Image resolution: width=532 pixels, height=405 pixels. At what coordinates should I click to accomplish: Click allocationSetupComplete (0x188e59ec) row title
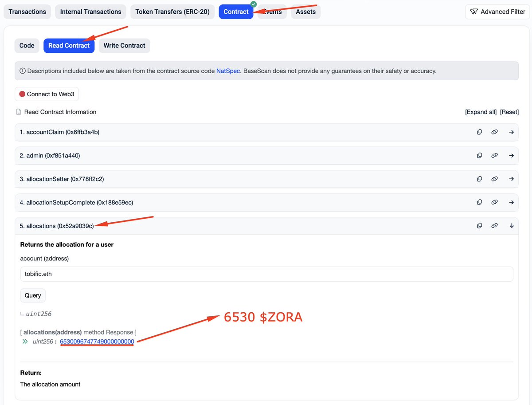tap(76, 202)
